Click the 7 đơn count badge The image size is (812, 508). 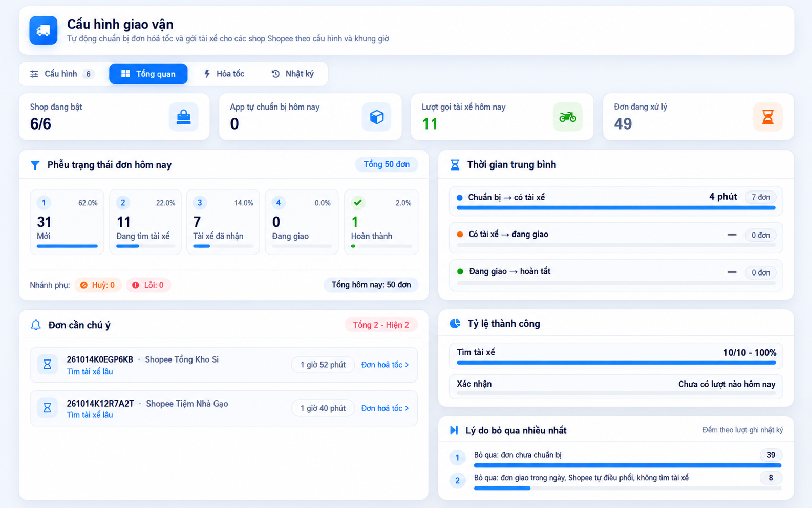pyautogui.click(x=761, y=197)
